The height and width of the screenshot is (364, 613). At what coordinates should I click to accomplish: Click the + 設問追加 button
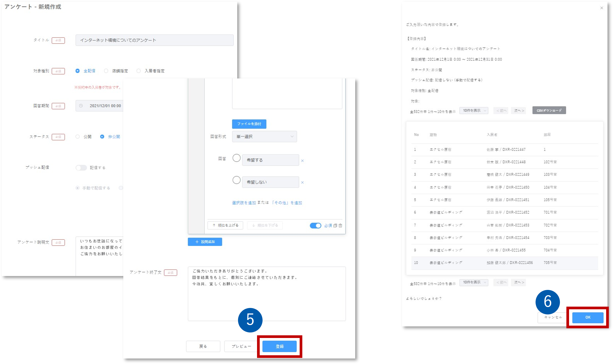(205, 242)
